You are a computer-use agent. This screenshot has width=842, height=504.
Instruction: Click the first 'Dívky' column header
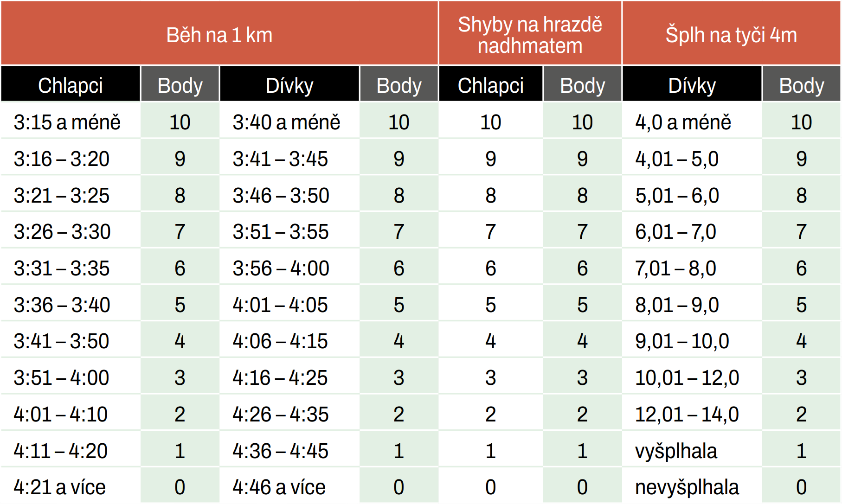tap(289, 84)
